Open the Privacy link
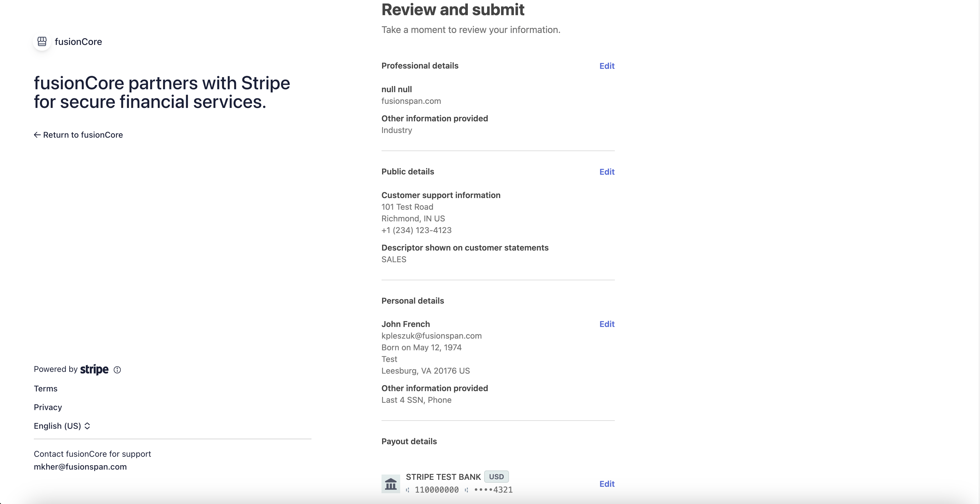 point(48,407)
